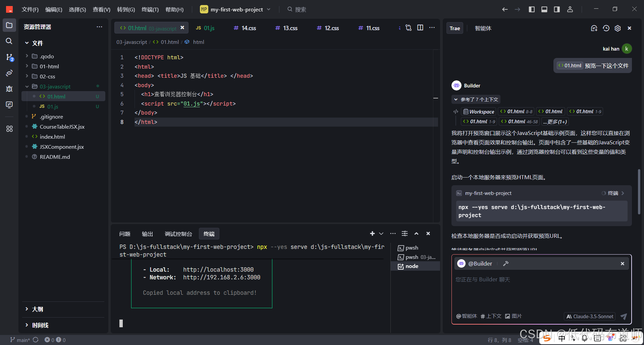Navigate forward with the right arrow
Screen dimensions: 644x345
[518, 9]
